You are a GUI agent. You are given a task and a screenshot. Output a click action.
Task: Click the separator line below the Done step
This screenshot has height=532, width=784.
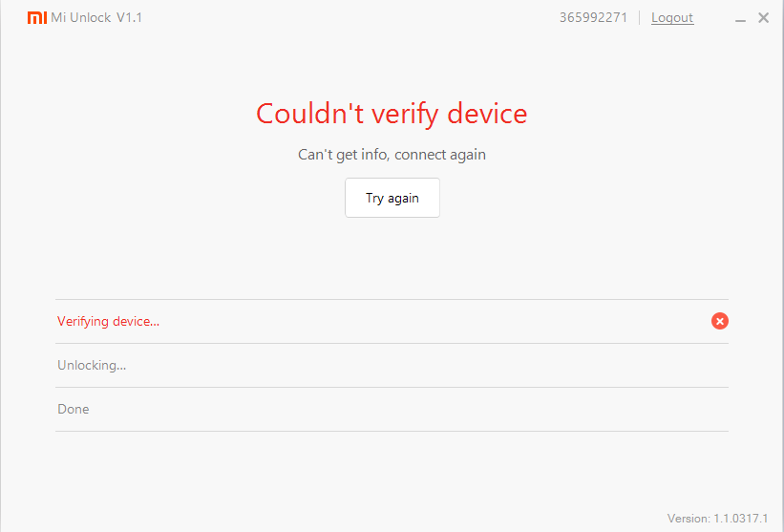pyautogui.click(x=392, y=431)
